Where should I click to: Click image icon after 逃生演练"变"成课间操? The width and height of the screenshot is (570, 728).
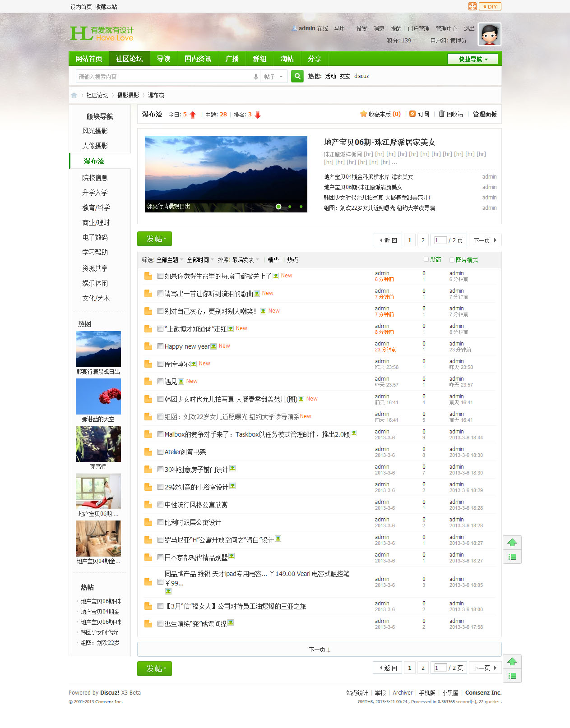[x=231, y=622]
